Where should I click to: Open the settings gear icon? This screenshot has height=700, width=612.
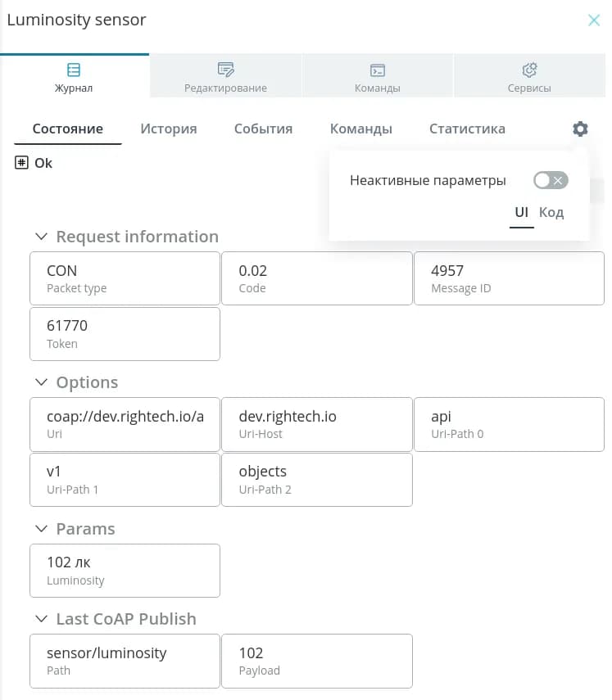(x=580, y=129)
